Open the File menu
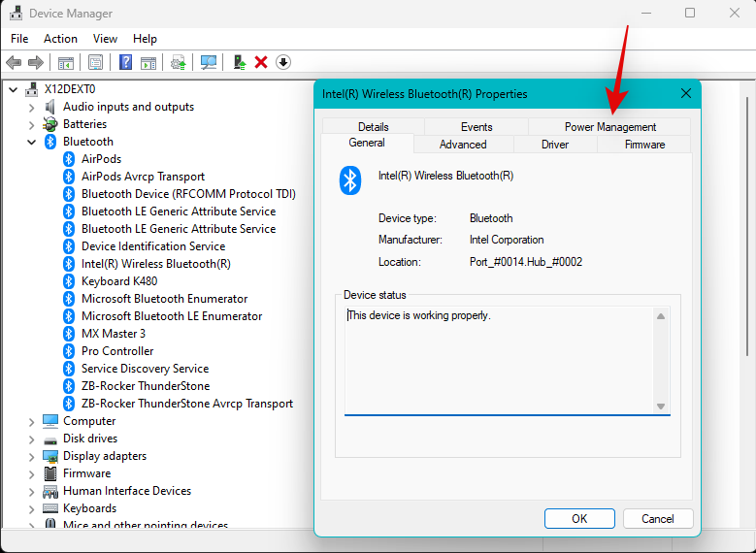756x553 pixels. pyautogui.click(x=19, y=39)
